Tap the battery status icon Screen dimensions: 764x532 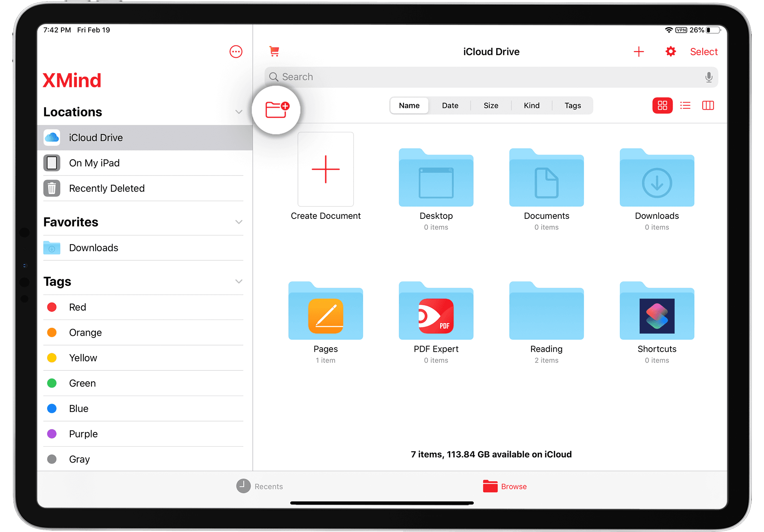714,30
